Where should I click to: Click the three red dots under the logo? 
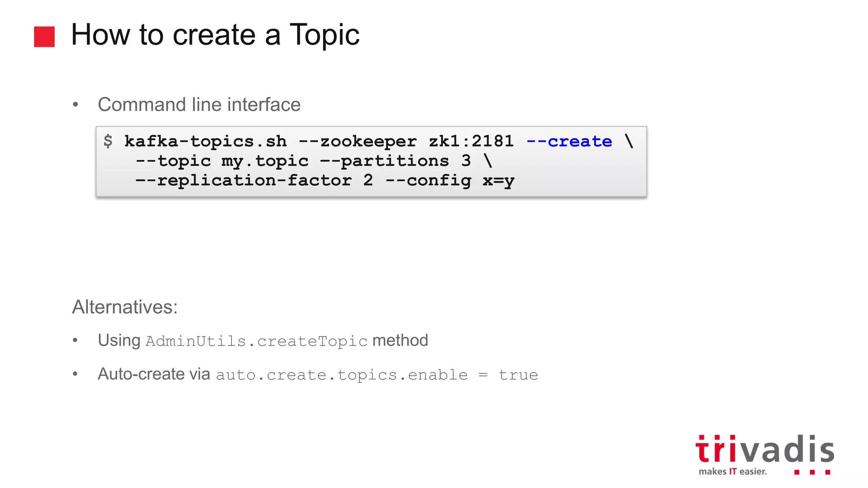pos(812,472)
